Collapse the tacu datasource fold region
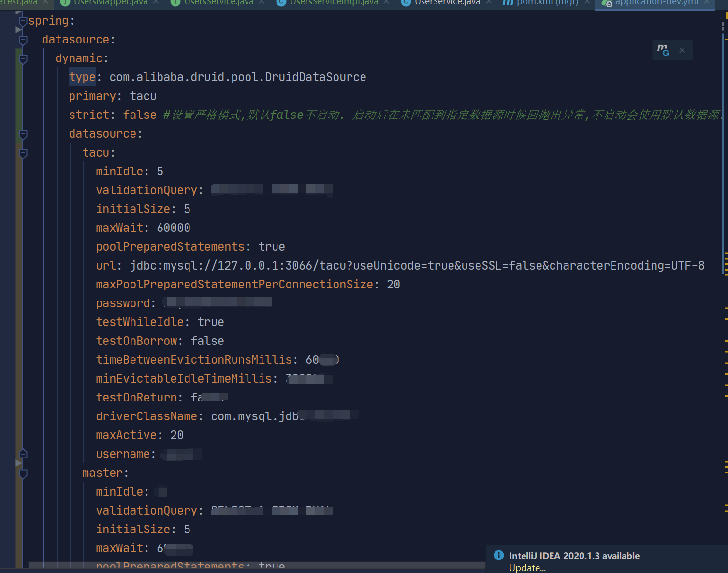Viewport: 728px width, 573px height. click(23, 154)
